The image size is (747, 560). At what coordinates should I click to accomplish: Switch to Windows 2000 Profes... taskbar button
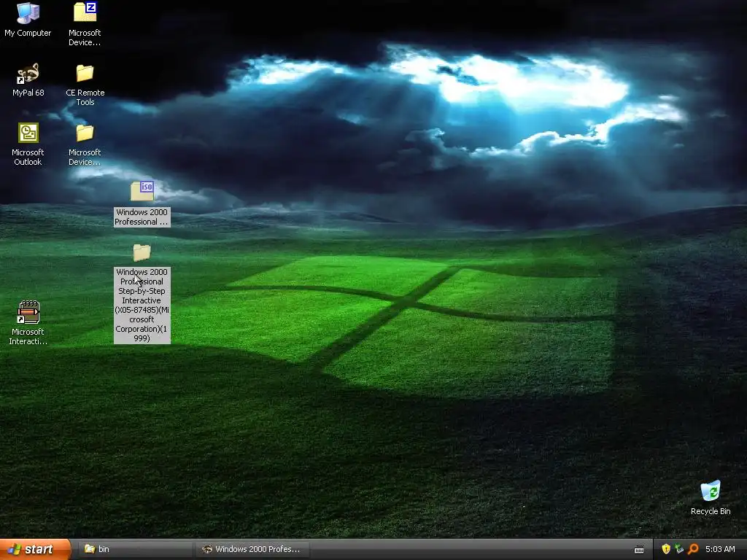(253, 549)
